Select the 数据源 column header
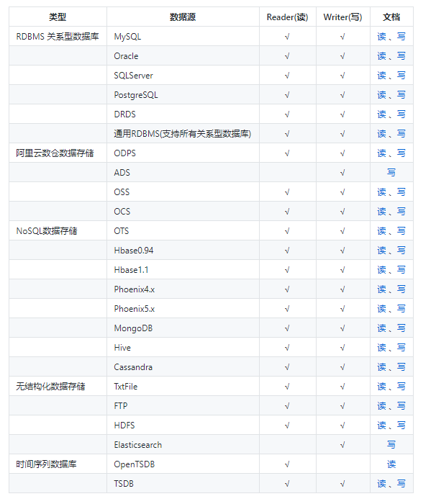Screen dimensions: 436x504 pos(183,17)
